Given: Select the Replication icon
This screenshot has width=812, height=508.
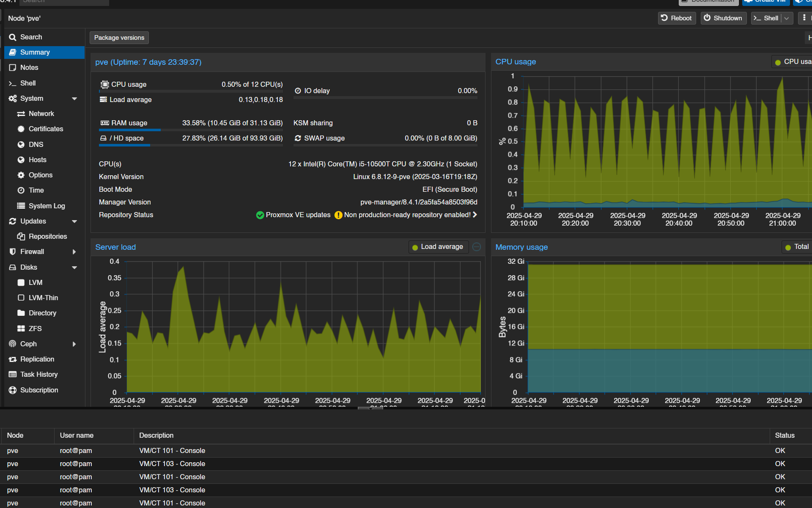Looking at the screenshot, I should click(13, 359).
